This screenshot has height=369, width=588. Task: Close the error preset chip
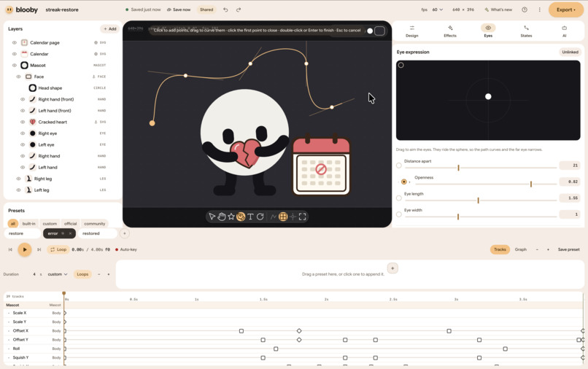(70, 233)
